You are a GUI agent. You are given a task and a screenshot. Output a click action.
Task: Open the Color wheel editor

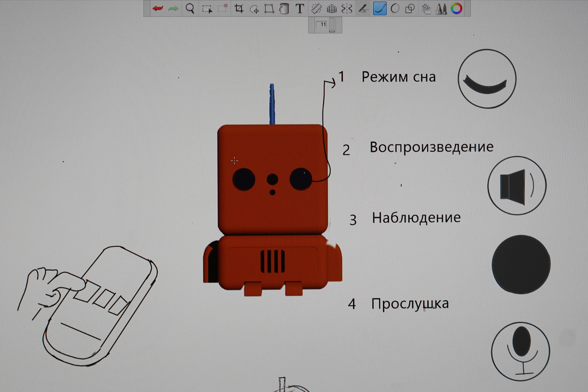pyautogui.click(x=456, y=8)
